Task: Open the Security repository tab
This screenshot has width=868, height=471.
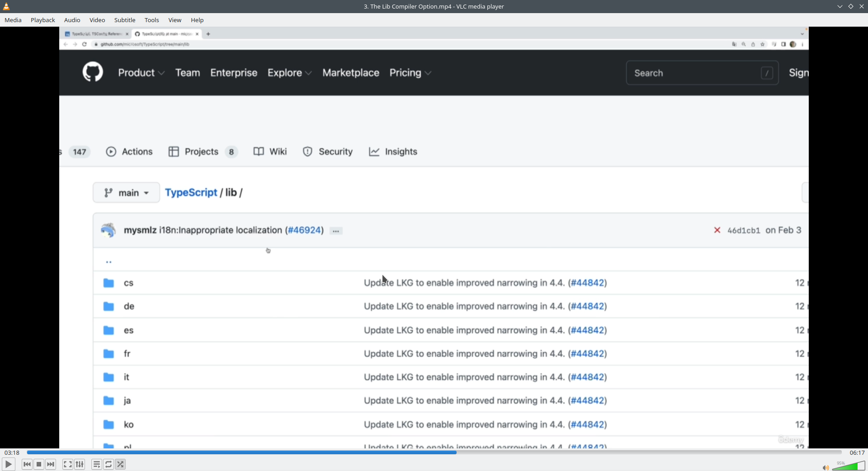Action: point(328,152)
